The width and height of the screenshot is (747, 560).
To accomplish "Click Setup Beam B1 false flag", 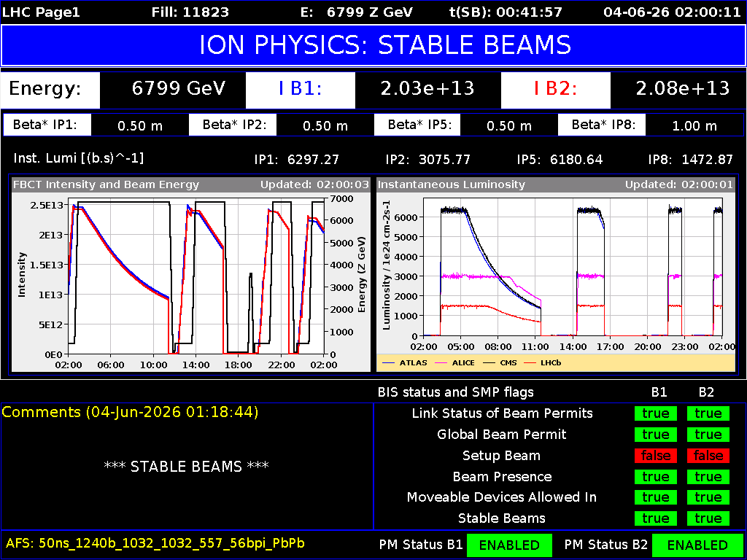I will click(656, 456).
